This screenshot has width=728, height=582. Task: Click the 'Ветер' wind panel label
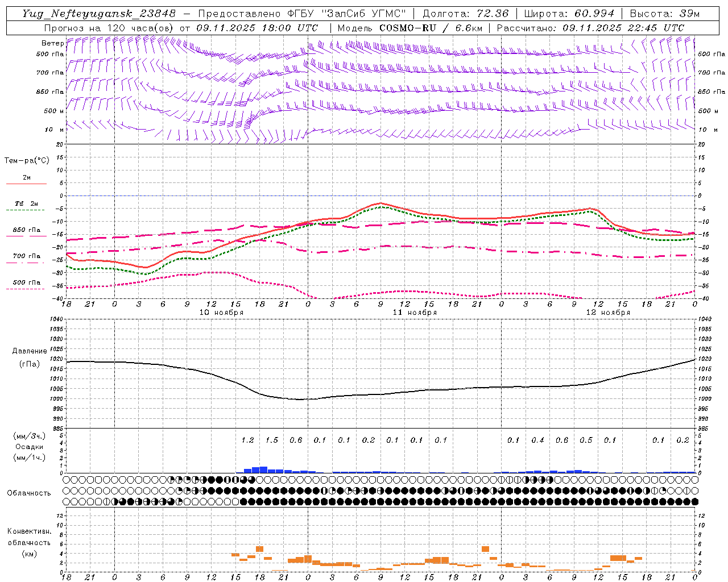[x=52, y=43]
